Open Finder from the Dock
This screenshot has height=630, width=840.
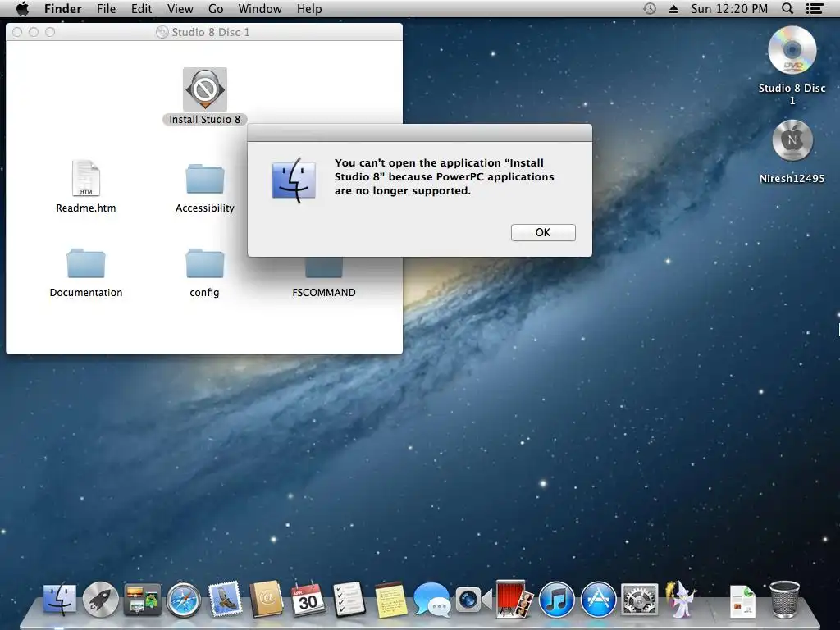59,599
